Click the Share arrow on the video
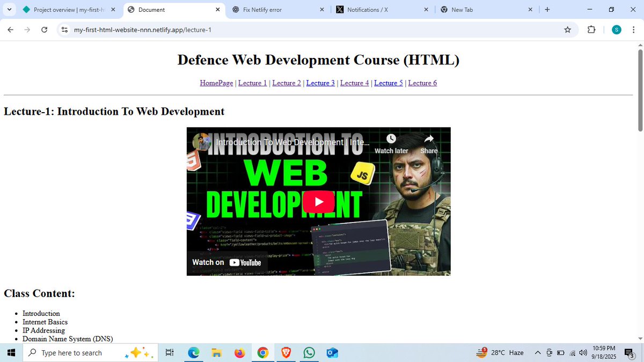Screen dimensions: 644x362 coord(429,139)
